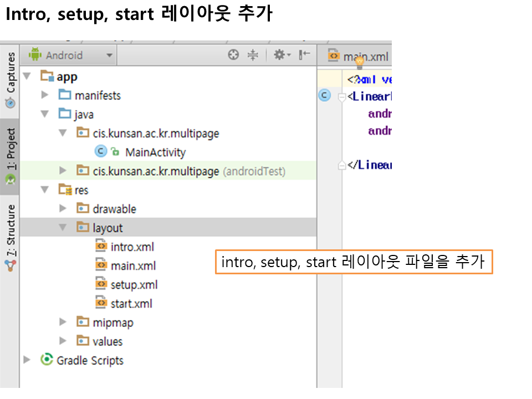This screenshot has height=399, width=532.
Task: Collapse the app module node
Action: point(27,76)
